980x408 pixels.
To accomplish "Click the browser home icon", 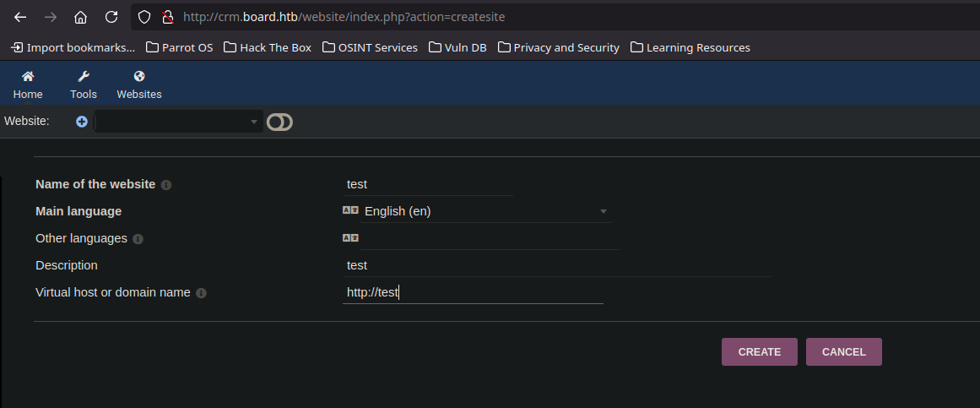I will 81,17.
